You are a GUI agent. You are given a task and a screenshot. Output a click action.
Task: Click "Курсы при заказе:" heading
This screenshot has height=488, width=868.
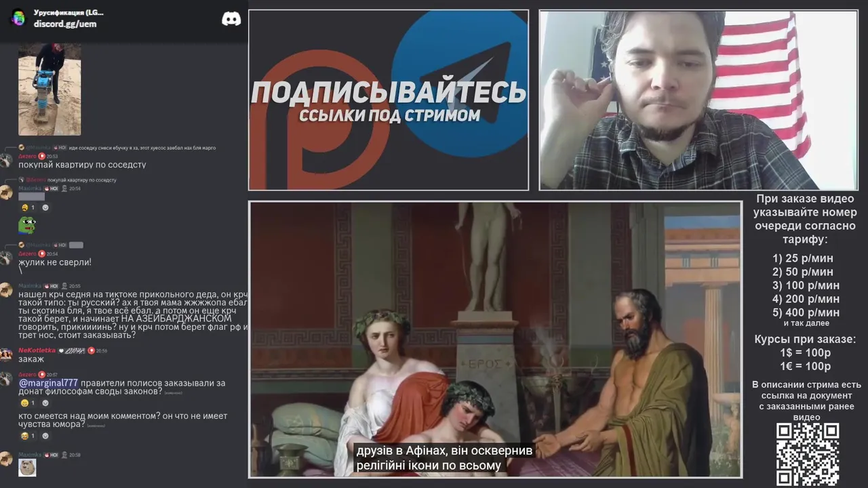tap(805, 339)
